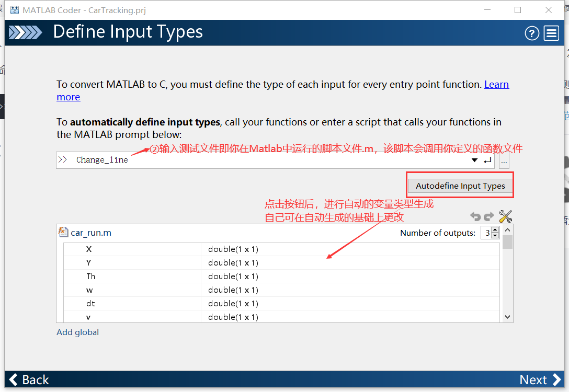The width and height of the screenshot is (569, 392).
Task: Open the help question mark icon
Action: (532, 33)
